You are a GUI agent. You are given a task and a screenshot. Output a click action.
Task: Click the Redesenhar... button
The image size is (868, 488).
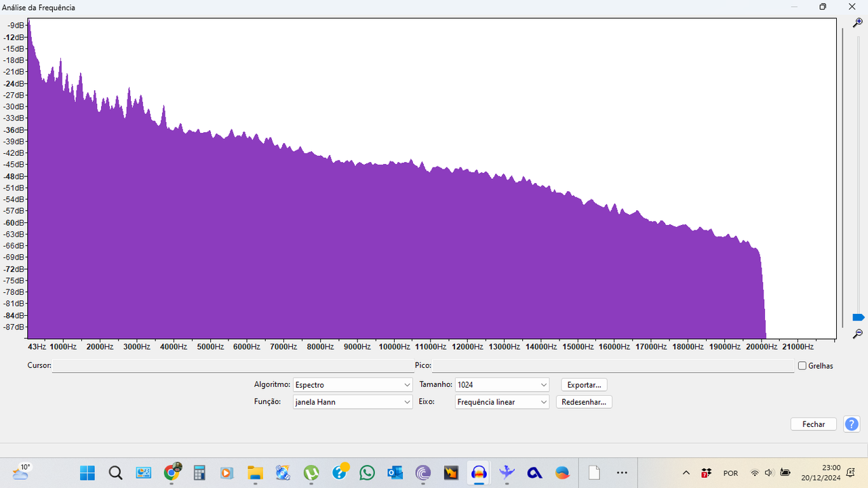point(584,402)
